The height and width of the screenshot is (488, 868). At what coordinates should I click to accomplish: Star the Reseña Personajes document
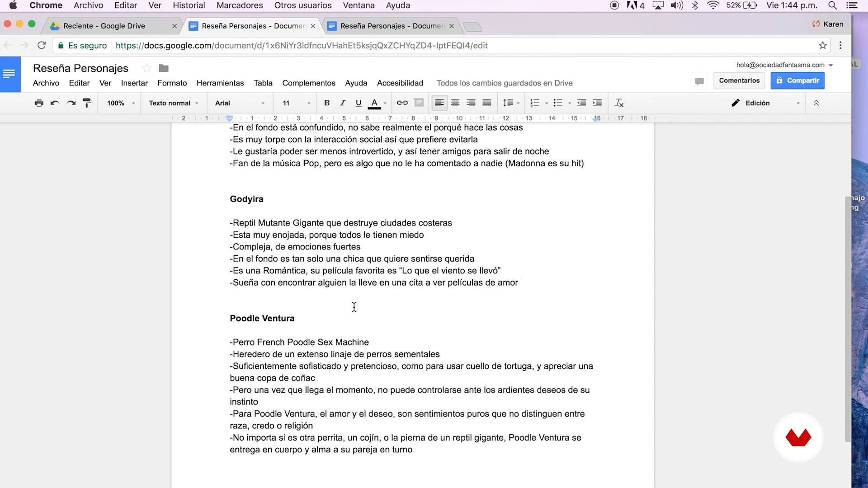(x=146, y=68)
